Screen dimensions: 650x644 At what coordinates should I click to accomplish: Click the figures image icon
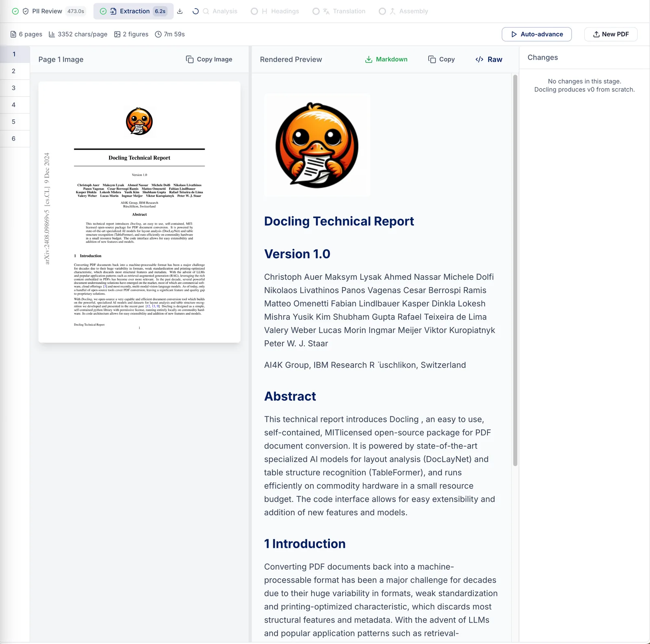point(117,35)
